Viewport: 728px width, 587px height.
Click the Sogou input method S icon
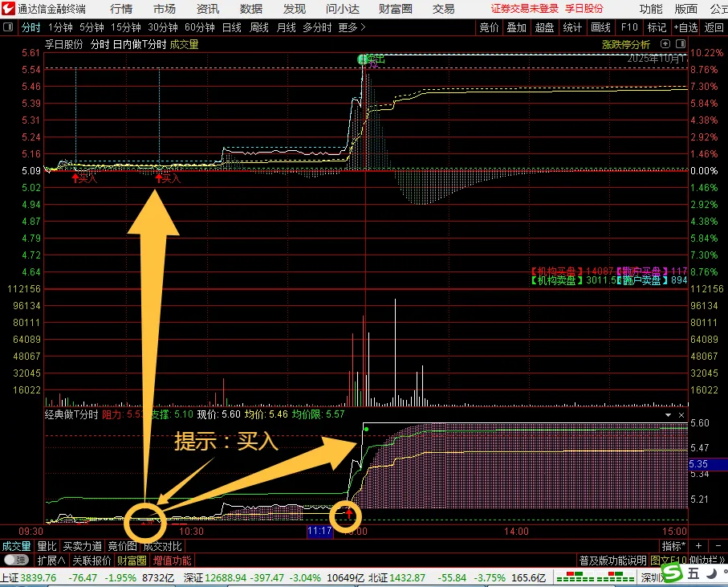click(x=673, y=573)
